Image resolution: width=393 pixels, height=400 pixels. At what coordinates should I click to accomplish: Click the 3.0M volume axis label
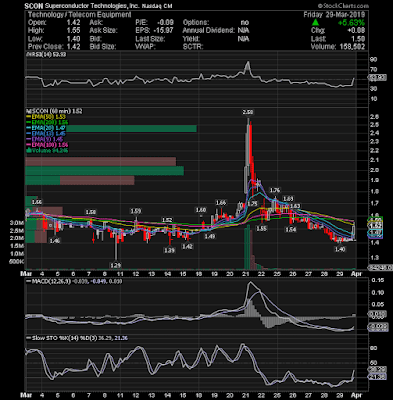pos(17,222)
